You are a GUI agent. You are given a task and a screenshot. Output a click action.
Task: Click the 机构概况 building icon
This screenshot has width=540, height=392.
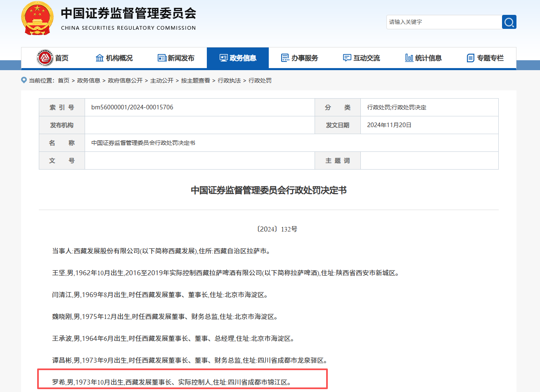tap(99, 58)
